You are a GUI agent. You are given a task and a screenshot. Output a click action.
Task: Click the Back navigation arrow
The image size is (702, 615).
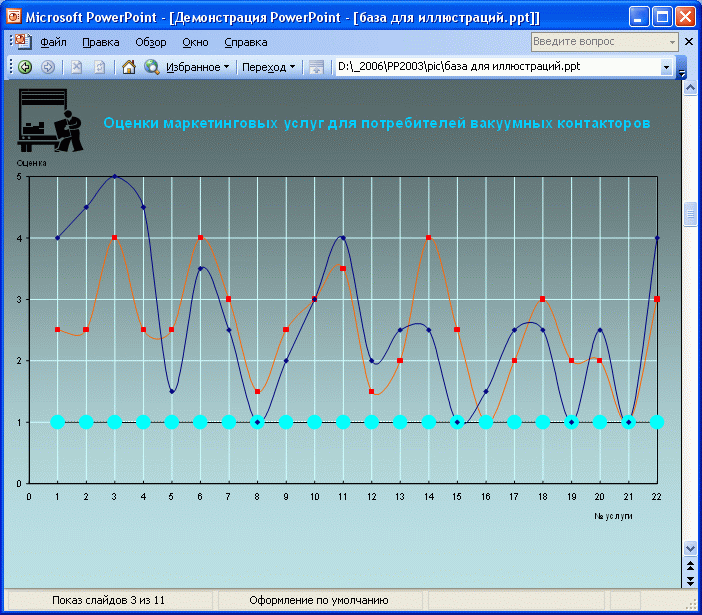25,67
